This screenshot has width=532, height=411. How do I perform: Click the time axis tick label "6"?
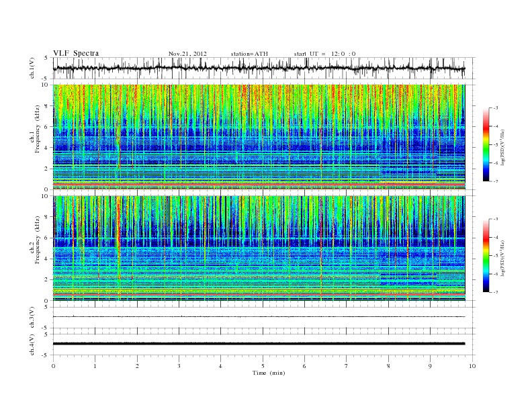[304, 366]
